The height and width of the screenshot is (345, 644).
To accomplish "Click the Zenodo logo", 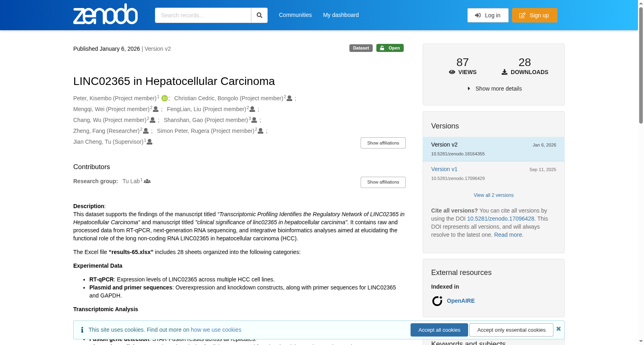I will pos(105,14).
